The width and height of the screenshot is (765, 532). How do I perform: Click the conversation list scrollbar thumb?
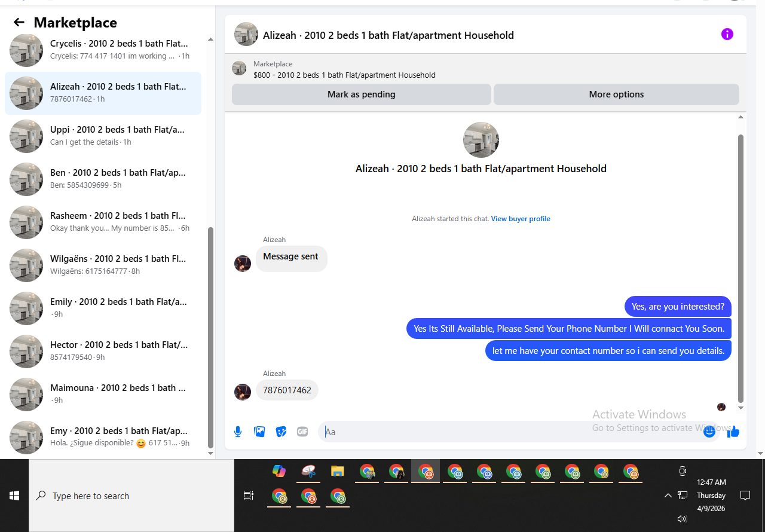(210, 338)
